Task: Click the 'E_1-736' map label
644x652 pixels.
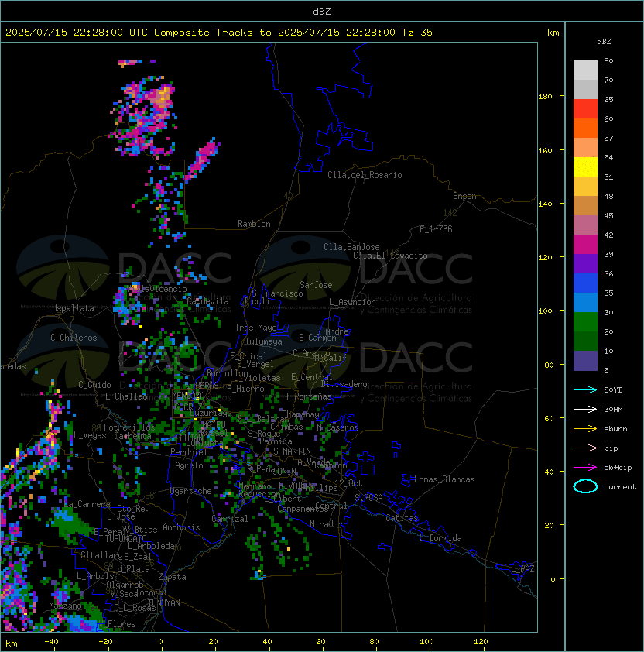Action: tap(436, 229)
